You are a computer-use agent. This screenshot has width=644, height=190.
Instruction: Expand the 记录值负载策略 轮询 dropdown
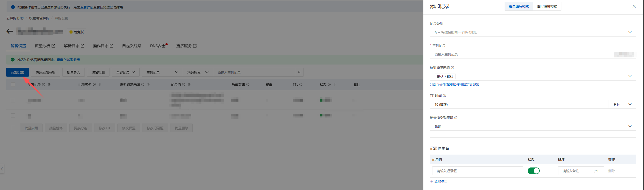click(533, 126)
